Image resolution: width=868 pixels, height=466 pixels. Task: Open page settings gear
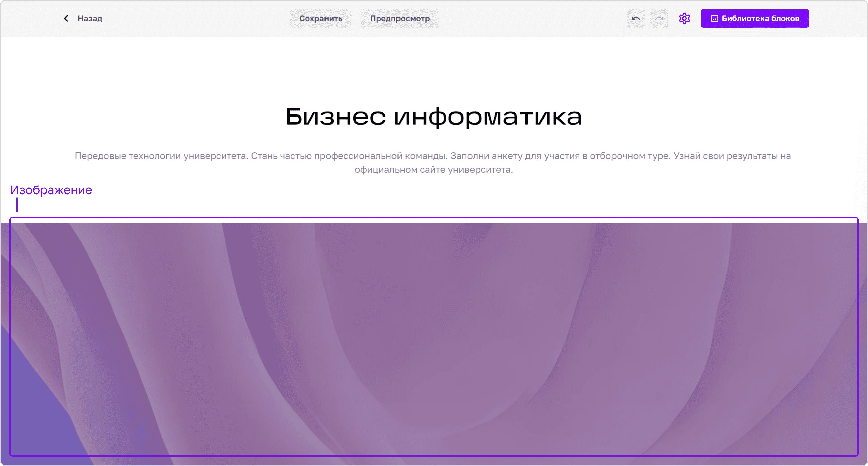(684, 18)
